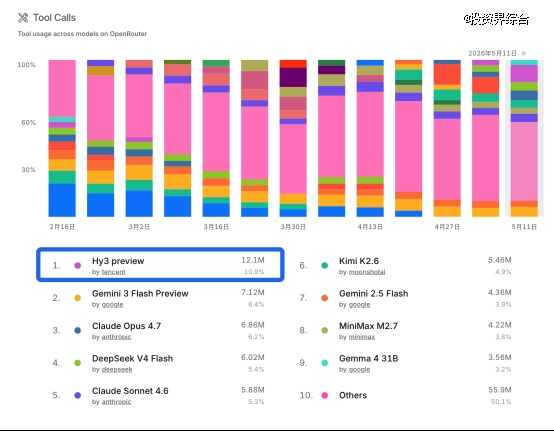This screenshot has width=554, height=431.
Task: Open the tencent provider link
Action: click(113, 272)
